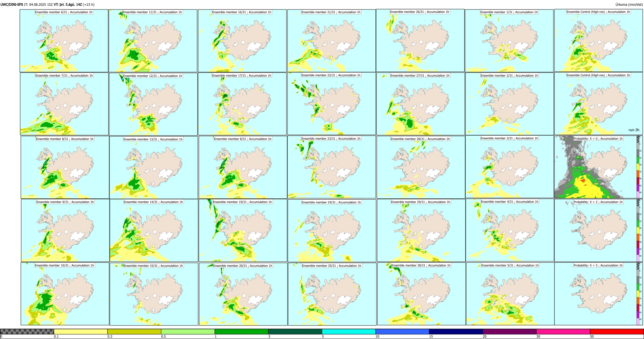Viewport: 644px width, 339px height.
Task: Pick the olive 0.3–0.5 legend swatch
Action: (134, 332)
